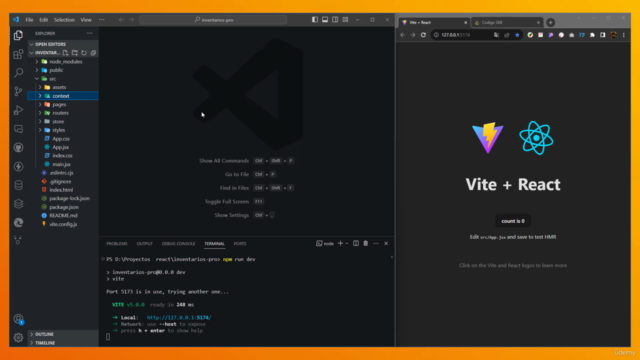The height and width of the screenshot is (360, 640).
Task: Open a new browser tab with plus
Action: (550, 22)
